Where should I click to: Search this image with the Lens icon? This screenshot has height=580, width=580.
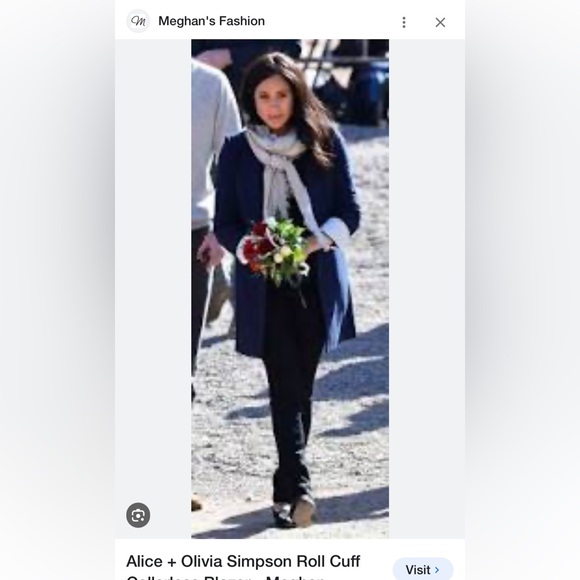(x=138, y=515)
